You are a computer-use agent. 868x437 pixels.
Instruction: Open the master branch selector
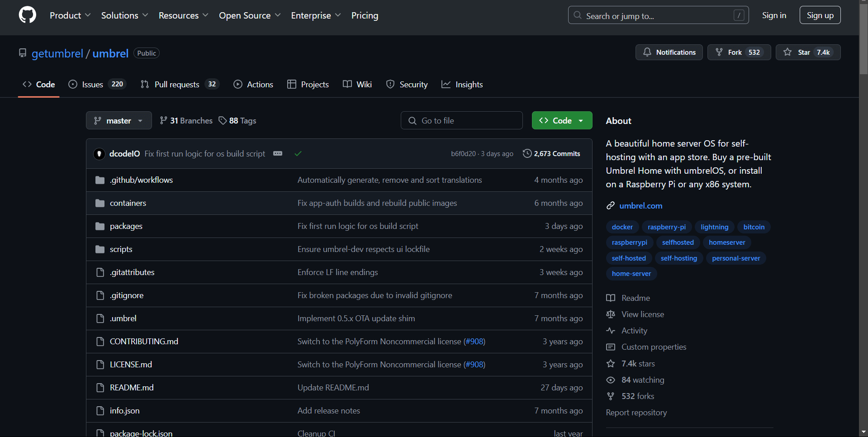tap(119, 121)
